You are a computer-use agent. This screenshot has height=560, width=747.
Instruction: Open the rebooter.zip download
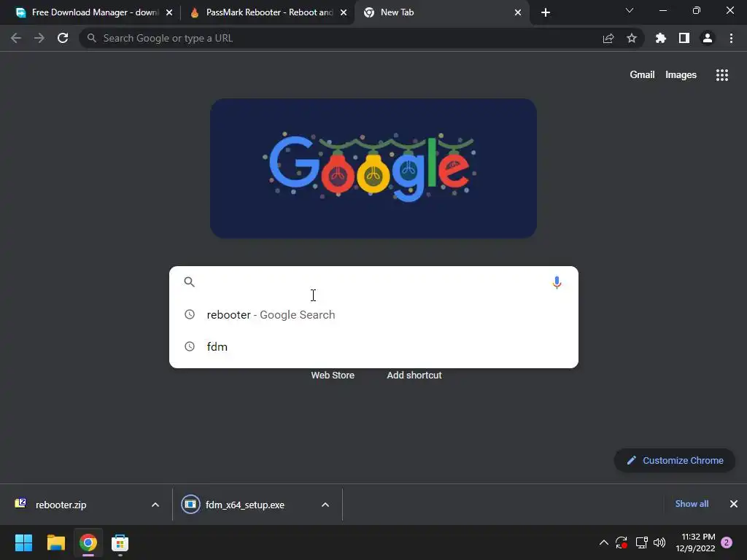point(61,505)
